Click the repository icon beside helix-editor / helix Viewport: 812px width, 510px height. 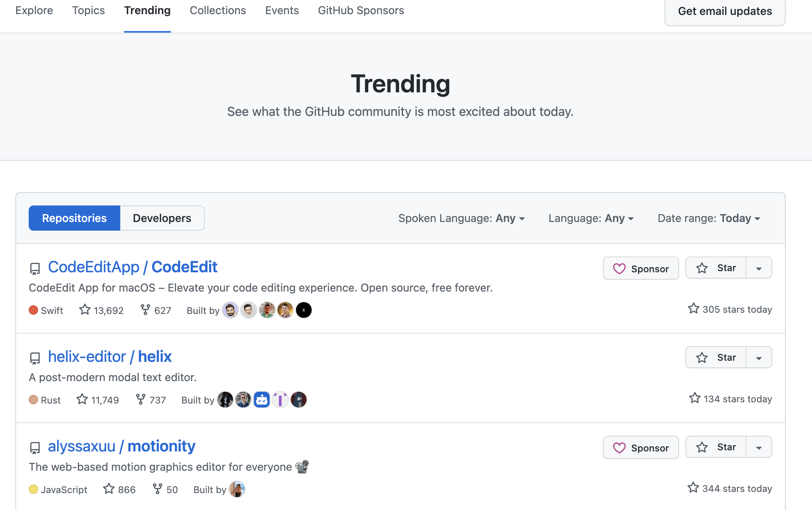point(35,358)
